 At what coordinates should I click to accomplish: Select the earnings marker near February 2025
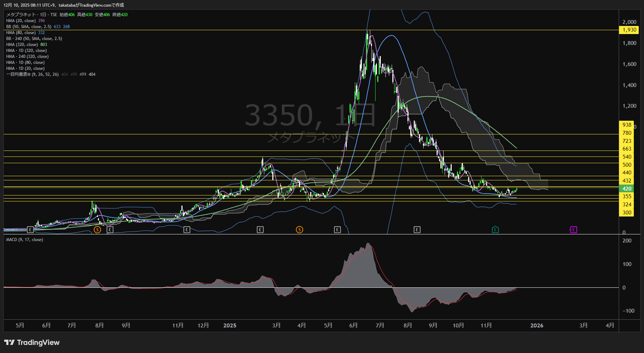click(x=260, y=230)
